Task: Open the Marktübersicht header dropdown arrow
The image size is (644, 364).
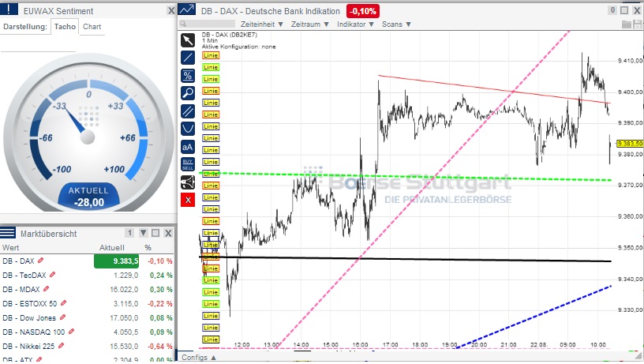Action: coord(143,233)
